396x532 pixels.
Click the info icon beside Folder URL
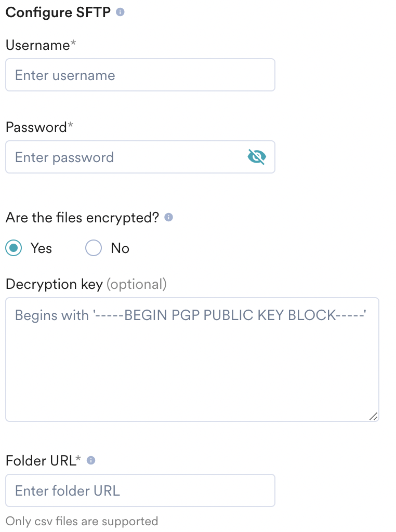91,460
